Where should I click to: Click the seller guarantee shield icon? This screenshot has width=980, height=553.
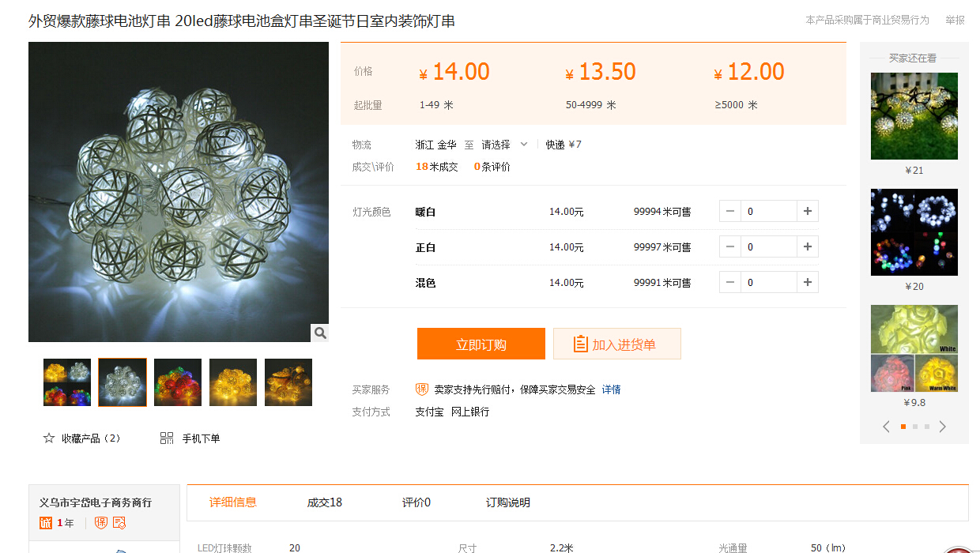[x=422, y=389]
